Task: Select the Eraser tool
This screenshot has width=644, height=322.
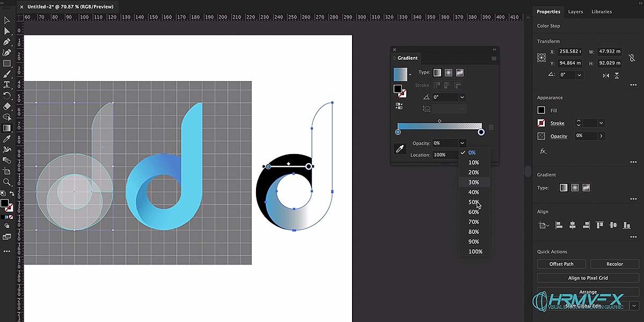Action: tap(7, 106)
